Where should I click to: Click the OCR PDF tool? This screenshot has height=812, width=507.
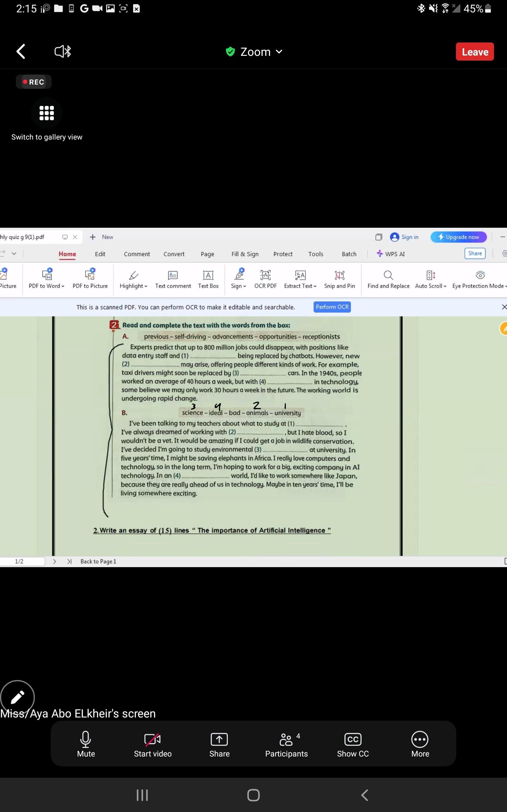265,279
